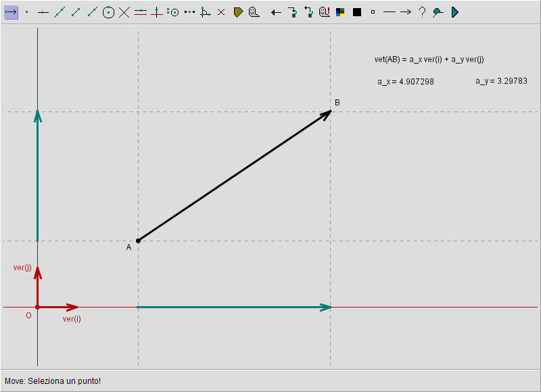Viewport: 541px width, 392px height.
Task: Select the Point on object tool
Action: pyautogui.click(x=43, y=12)
